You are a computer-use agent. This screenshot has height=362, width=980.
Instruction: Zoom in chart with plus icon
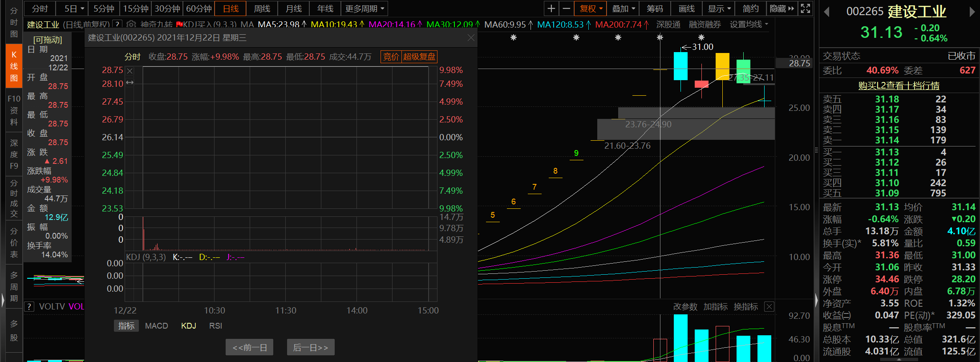[x=551, y=8]
